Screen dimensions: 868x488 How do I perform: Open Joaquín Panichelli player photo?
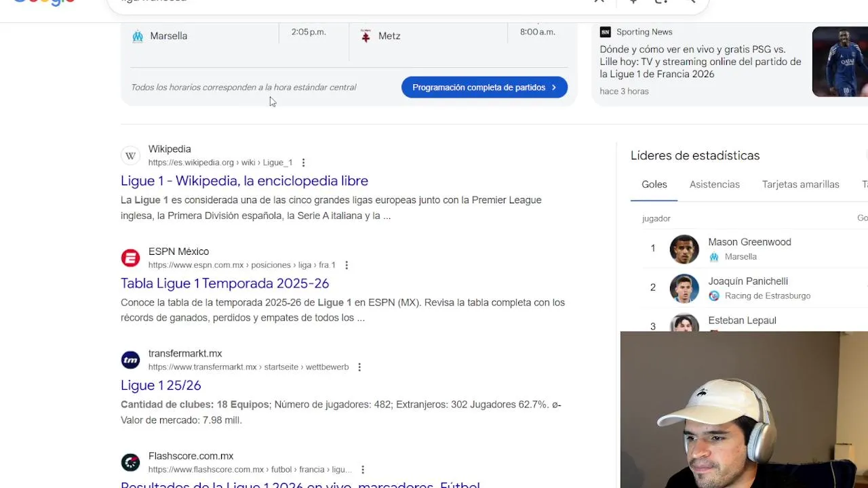coord(684,288)
